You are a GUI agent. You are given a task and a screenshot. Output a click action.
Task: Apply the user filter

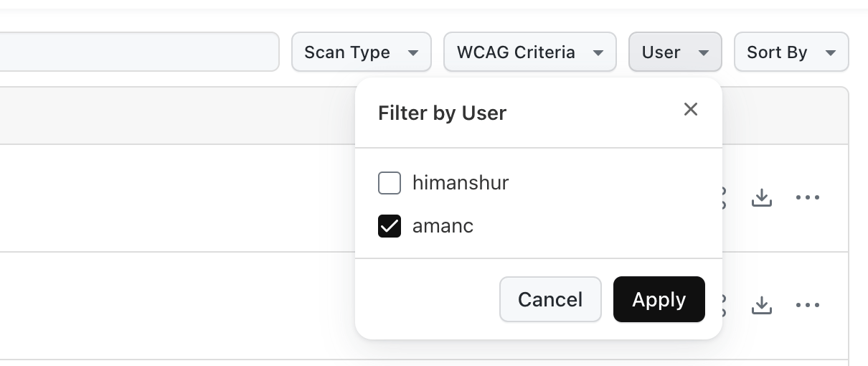[x=659, y=299]
